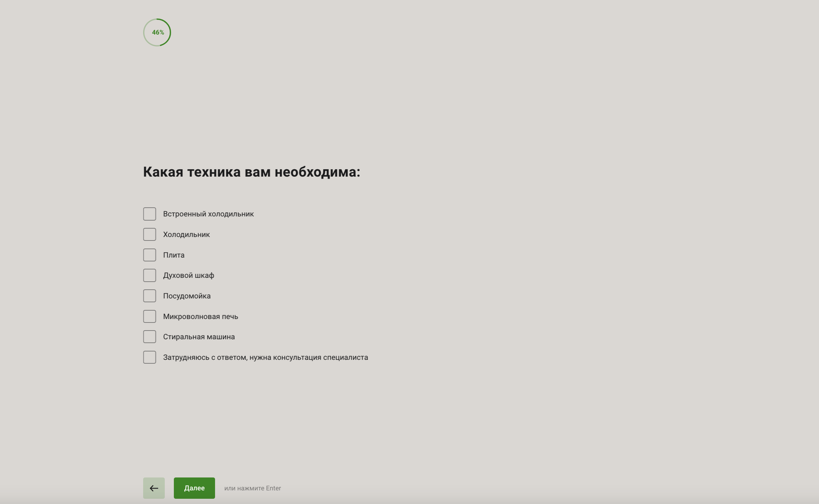Click the Плита option label

tap(174, 255)
